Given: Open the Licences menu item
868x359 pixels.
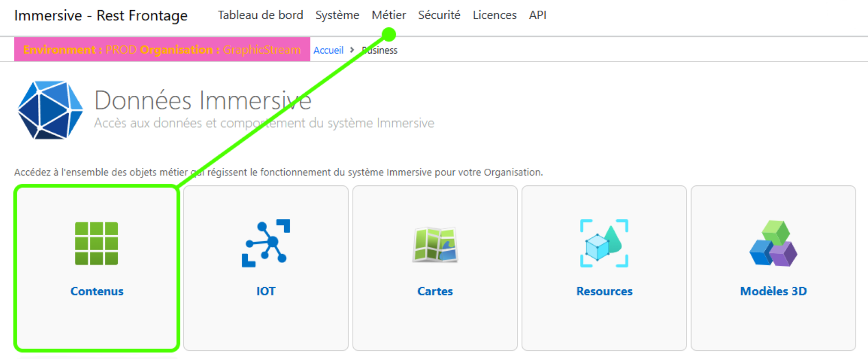Looking at the screenshot, I should point(494,15).
